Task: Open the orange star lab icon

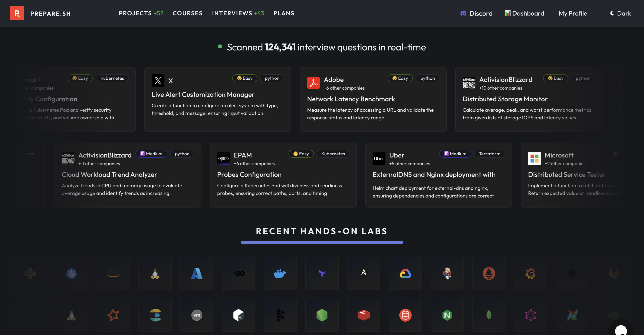Action: click(x=113, y=315)
